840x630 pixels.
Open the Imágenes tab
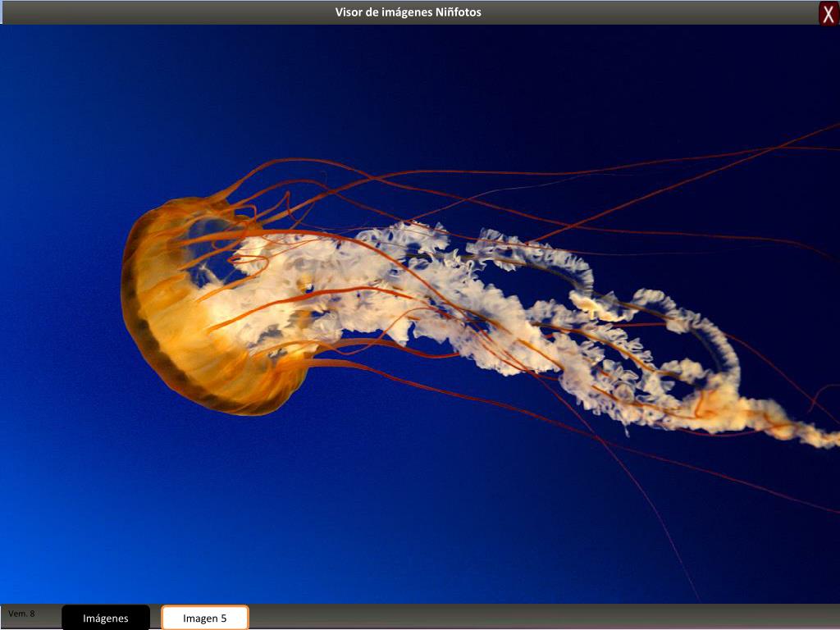(106, 618)
